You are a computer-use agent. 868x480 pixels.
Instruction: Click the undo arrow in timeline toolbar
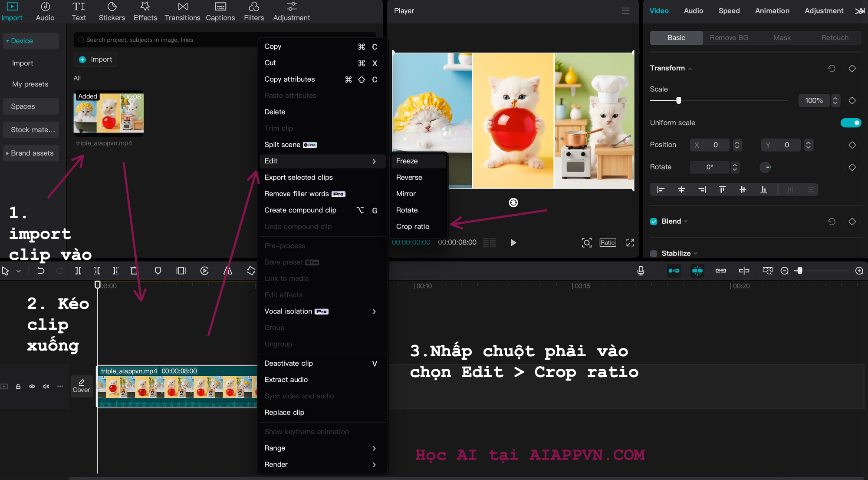pos(41,271)
